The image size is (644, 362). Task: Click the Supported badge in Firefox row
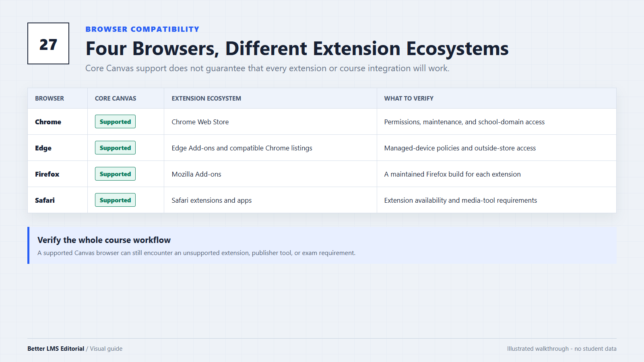point(115,174)
